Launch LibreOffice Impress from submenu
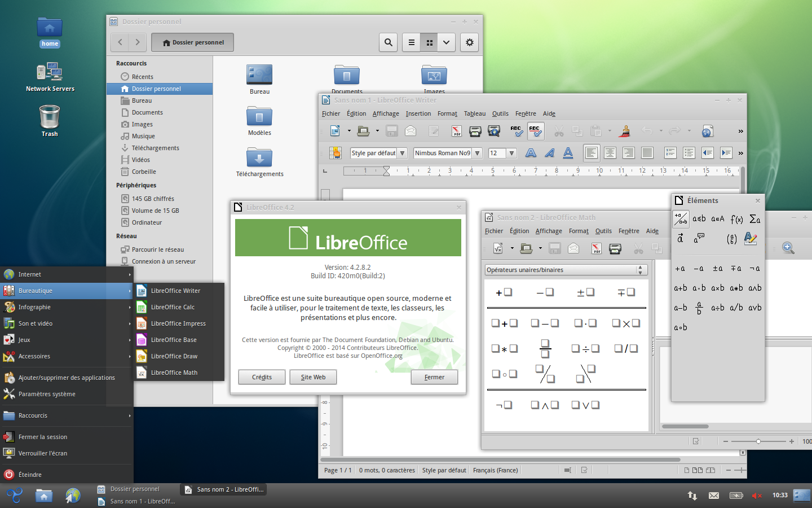The width and height of the screenshot is (812, 508). click(179, 323)
